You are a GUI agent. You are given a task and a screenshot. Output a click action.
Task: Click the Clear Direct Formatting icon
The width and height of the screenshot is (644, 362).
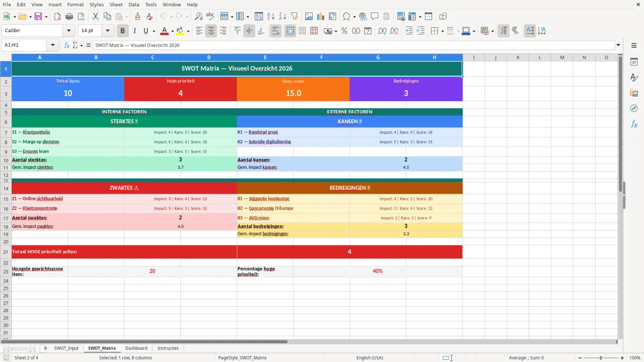149,17
